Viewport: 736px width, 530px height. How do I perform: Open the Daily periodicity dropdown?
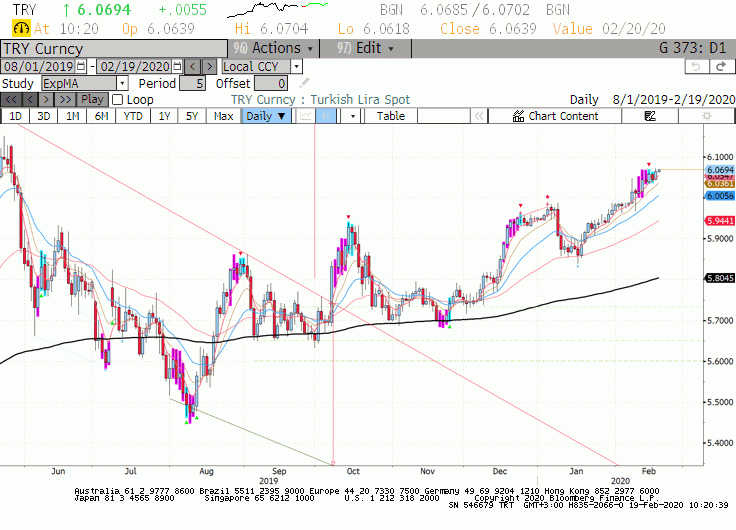tap(266, 116)
